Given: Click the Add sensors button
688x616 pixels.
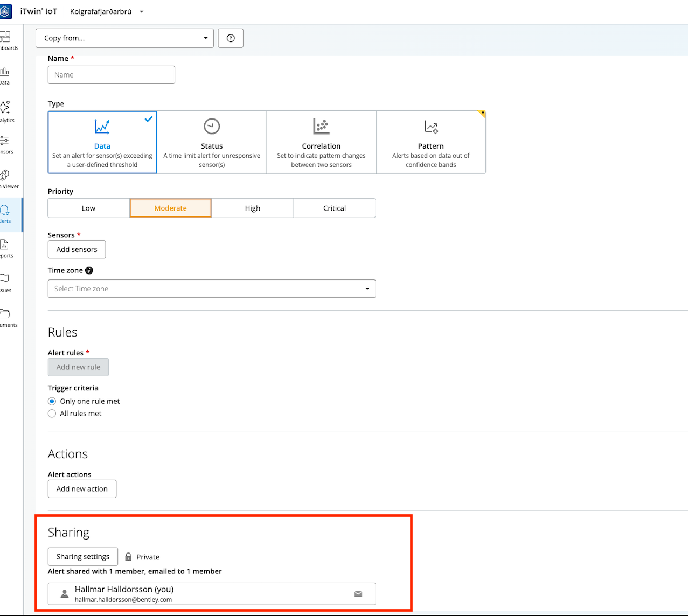Looking at the screenshot, I should [x=77, y=249].
